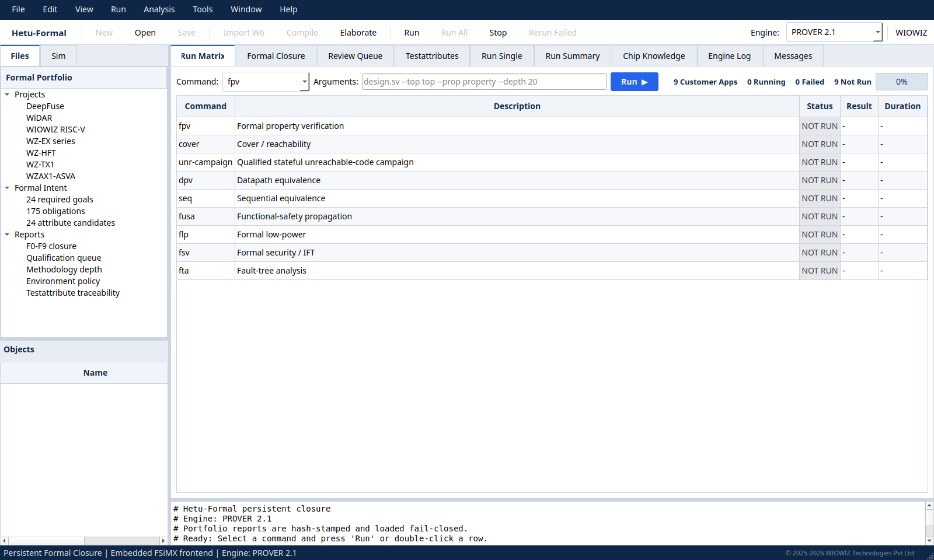The width and height of the screenshot is (934, 560).
Task: Click the Status column header
Action: (x=820, y=106)
